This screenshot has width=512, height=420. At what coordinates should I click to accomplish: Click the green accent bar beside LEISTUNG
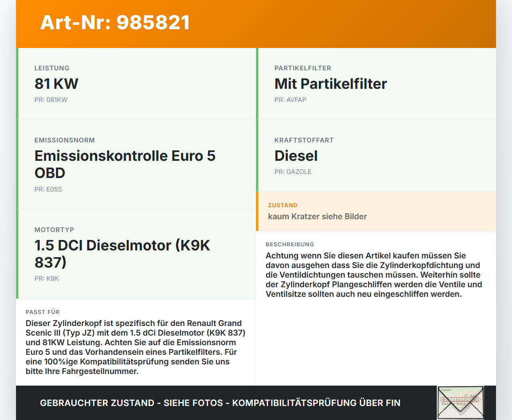16,84
